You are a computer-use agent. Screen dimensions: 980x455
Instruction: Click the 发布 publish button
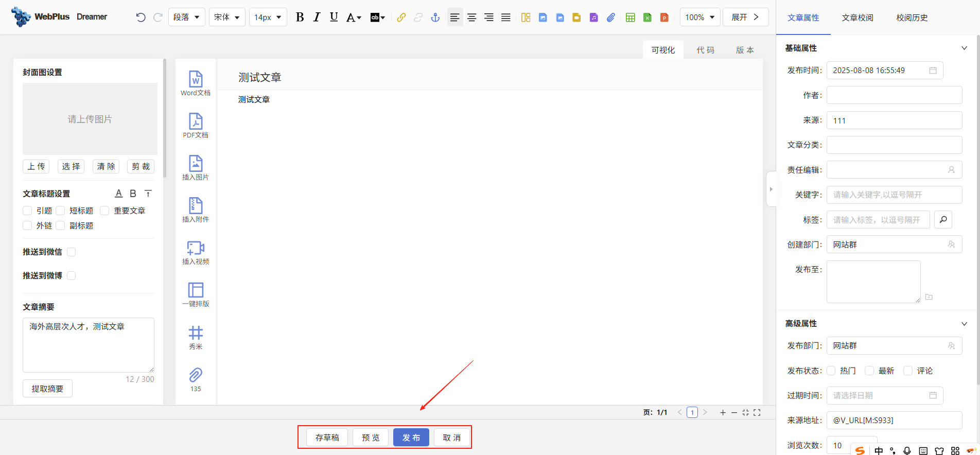point(411,437)
